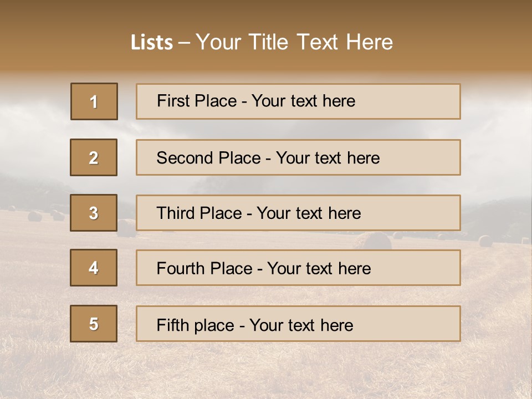The height and width of the screenshot is (399, 532).
Task: Click the number 3 square
Action: 94,213
